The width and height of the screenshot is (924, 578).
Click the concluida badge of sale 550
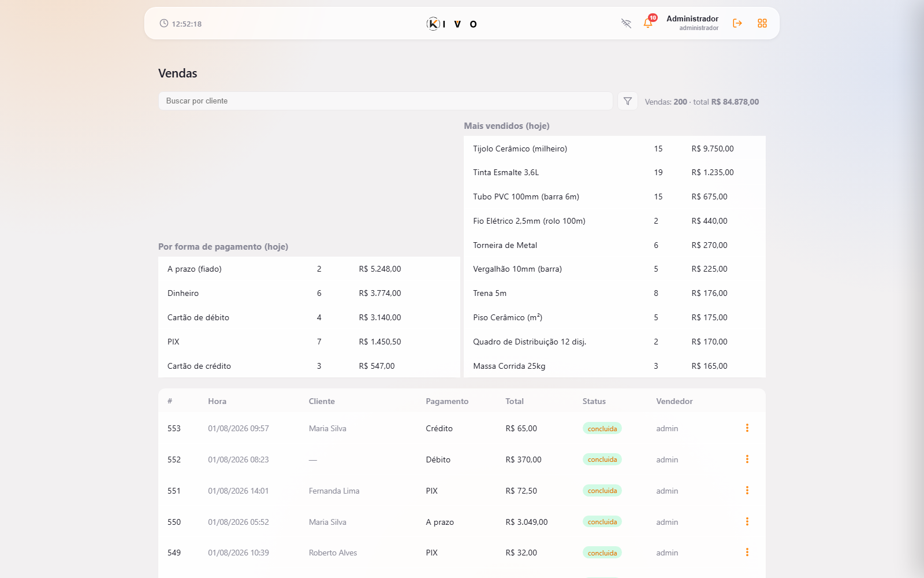click(602, 522)
